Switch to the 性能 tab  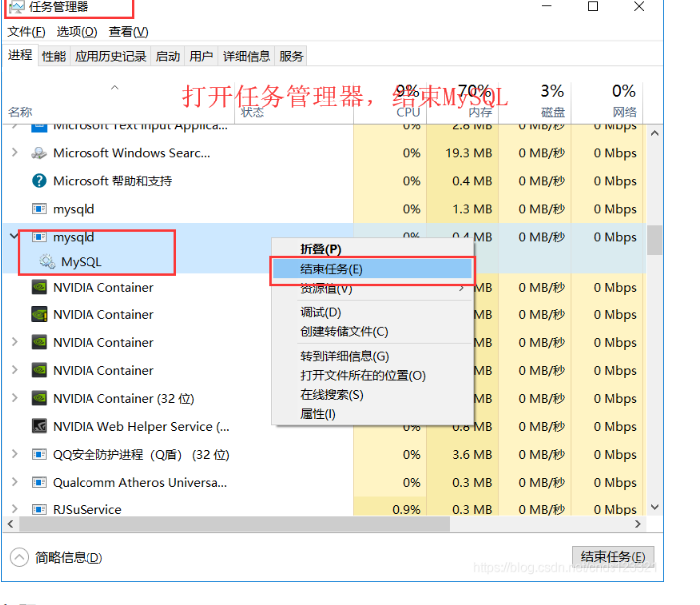54,56
